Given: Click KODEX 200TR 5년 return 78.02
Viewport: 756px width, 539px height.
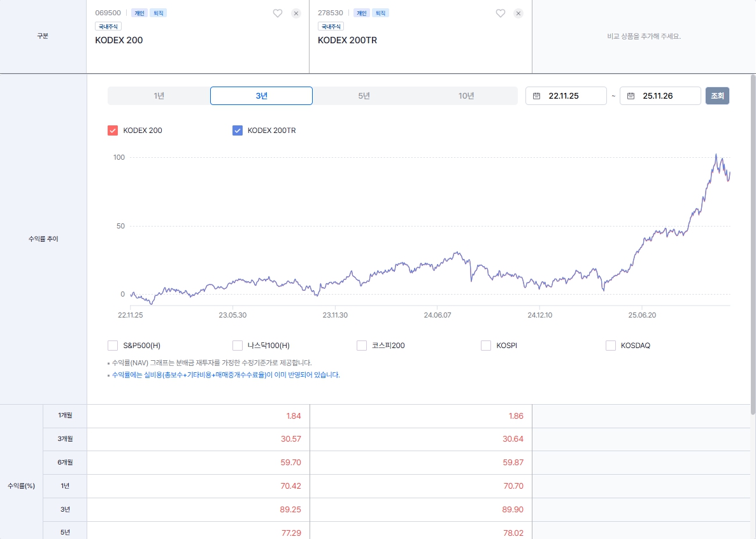Looking at the screenshot, I should [513, 533].
